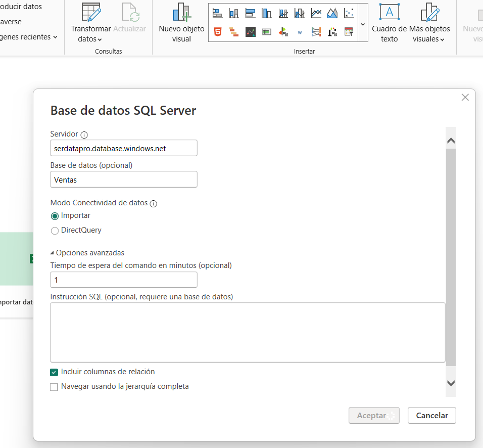Enable Navegar usando la jerarquía completa
Image resolution: width=483 pixels, height=448 pixels.
[x=55, y=387]
